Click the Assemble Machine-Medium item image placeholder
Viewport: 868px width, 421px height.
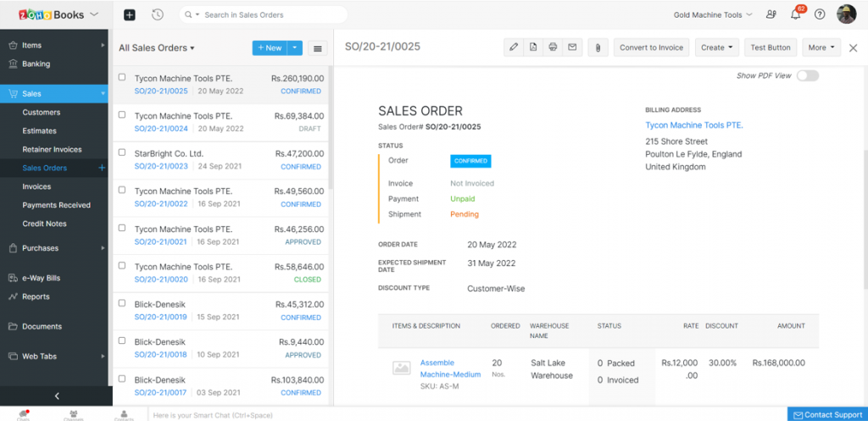coord(401,368)
